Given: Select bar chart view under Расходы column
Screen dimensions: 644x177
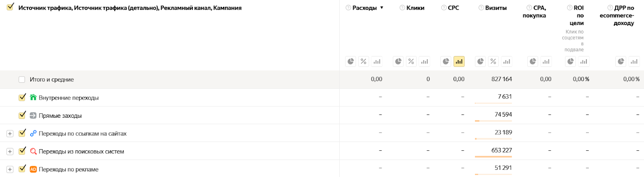Looking at the screenshot, I should (377, 61).
